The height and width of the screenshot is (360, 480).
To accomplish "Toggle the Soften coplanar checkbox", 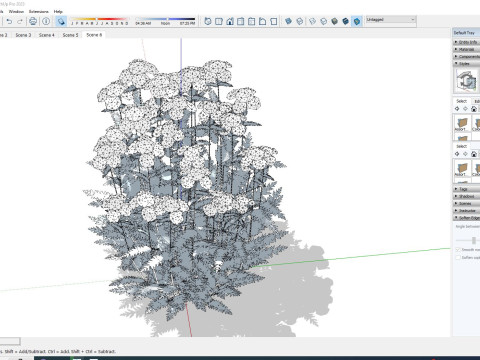I will click(458, 257).
